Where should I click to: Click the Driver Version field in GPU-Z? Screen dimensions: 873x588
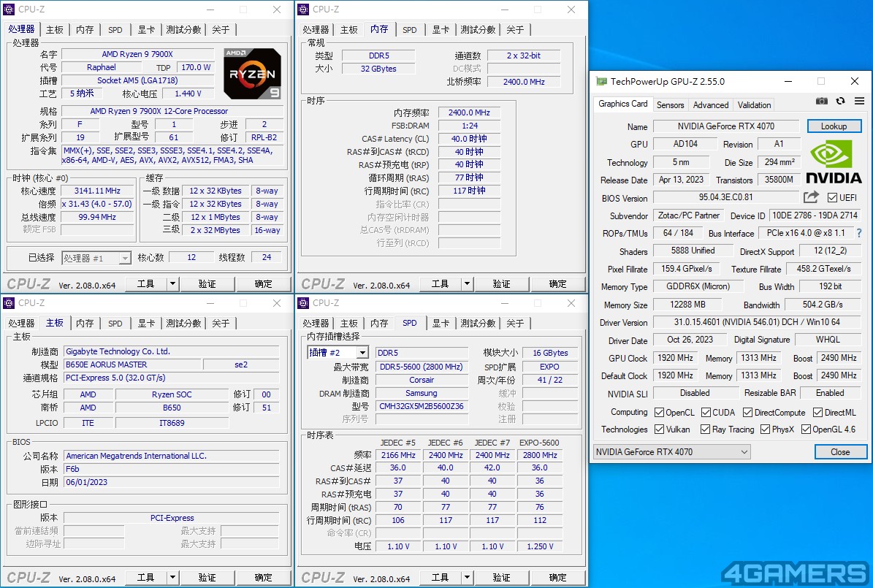[x=757, y=322]
